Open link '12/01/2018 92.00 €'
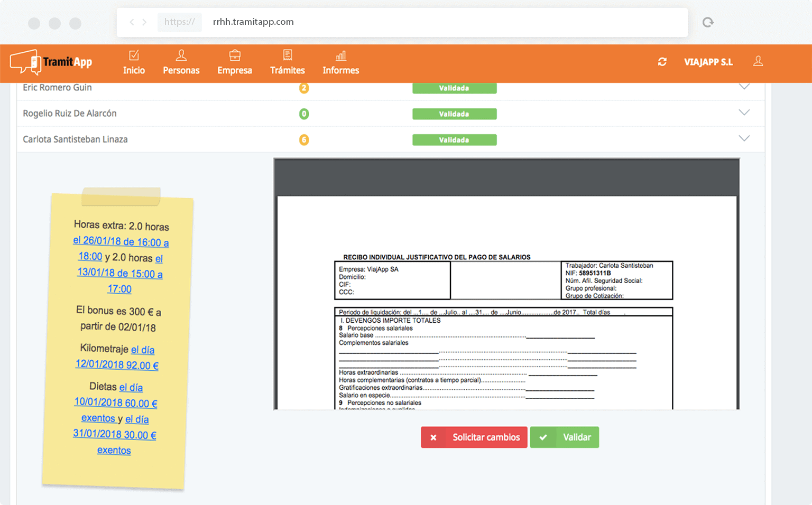Image resolution: width=812 pixels, height=505 pixels. pyautogui.click(x=117, y=364)
